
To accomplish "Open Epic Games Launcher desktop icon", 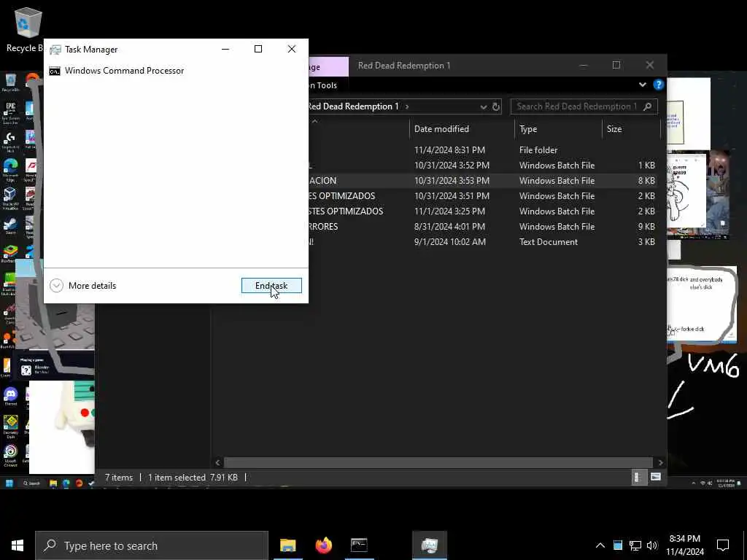I will [10, 112].
